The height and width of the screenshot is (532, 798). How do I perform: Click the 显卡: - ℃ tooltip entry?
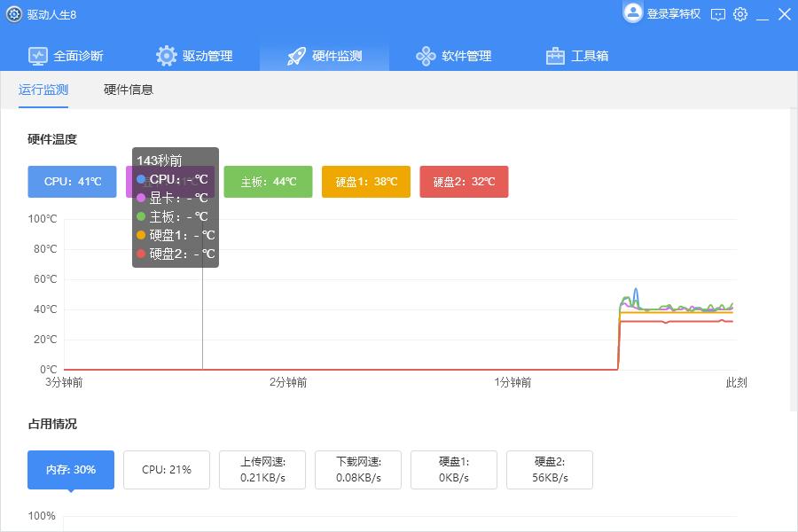[x=173, y=198]
